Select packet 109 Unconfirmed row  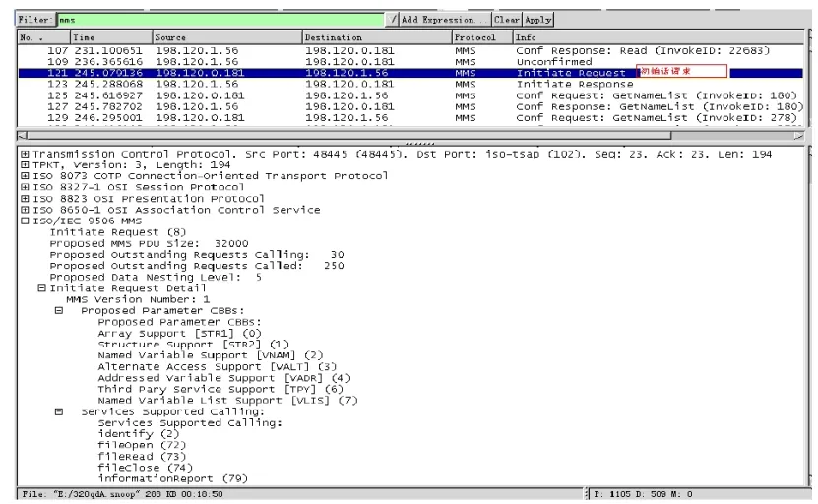click(x=394, y=61)
